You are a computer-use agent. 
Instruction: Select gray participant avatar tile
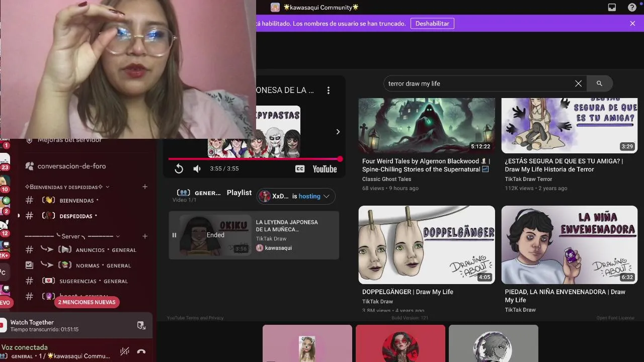pos(494,343)
